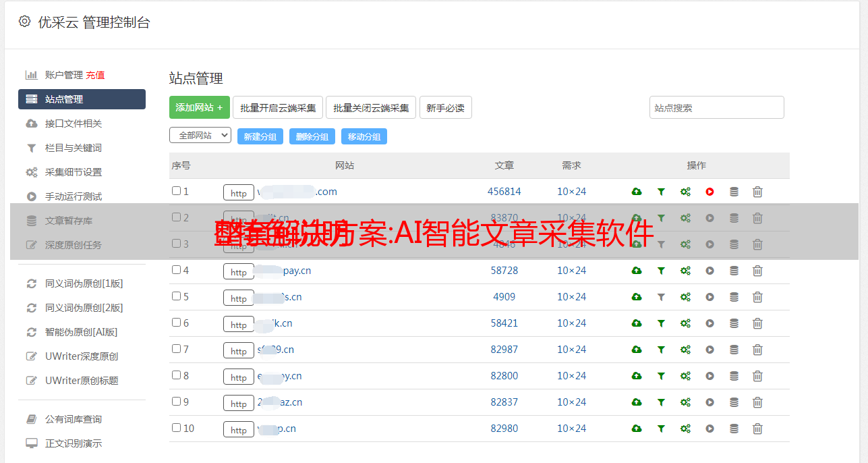This screenshot has height=463, width=868.
Task: Go to 公有词库查询 in the sidebar
Action: coord(74,419)
